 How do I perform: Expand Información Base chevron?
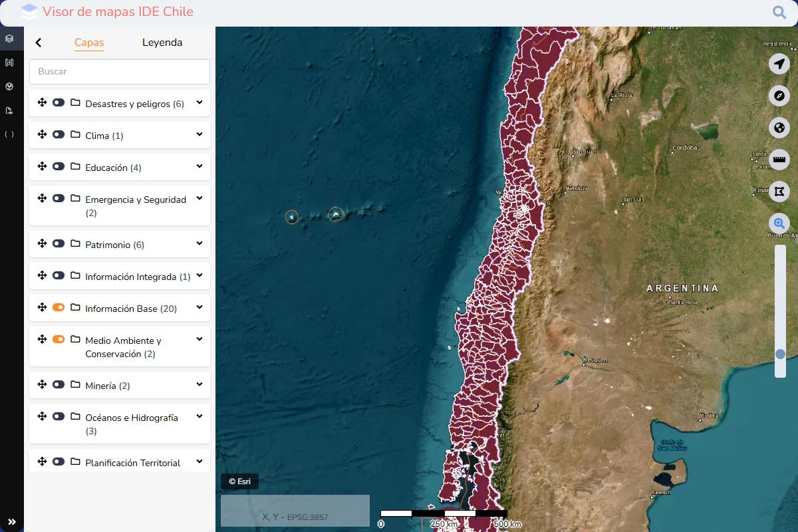[x=199, y=307]
